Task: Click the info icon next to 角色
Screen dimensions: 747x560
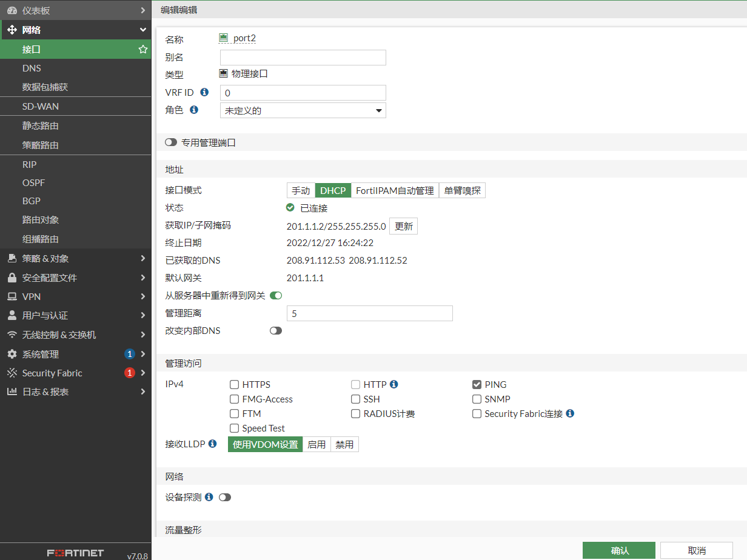Action: point(194,110)
